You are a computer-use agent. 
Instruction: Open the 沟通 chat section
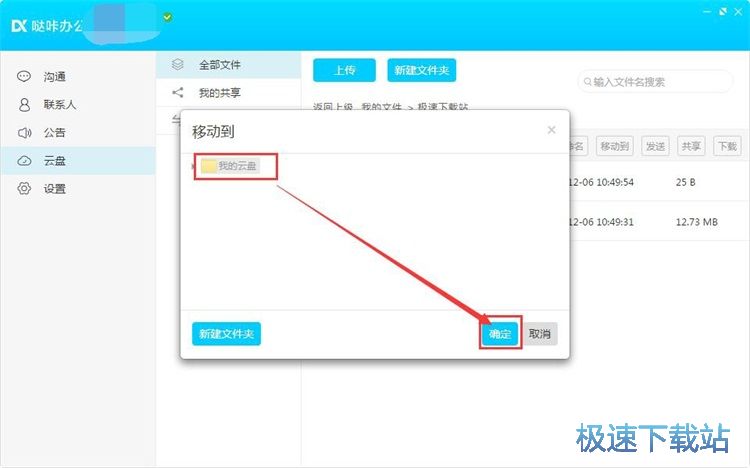[77, 77]
